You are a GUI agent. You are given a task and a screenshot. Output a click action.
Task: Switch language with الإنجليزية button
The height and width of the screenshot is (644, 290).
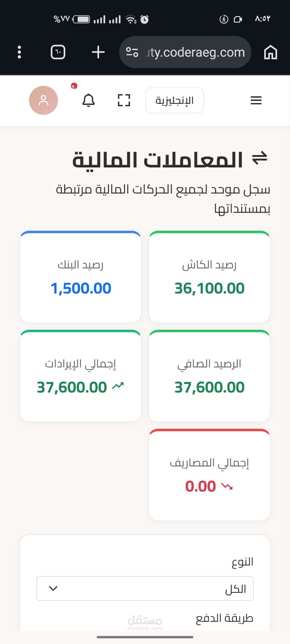(x=174, y=100)
